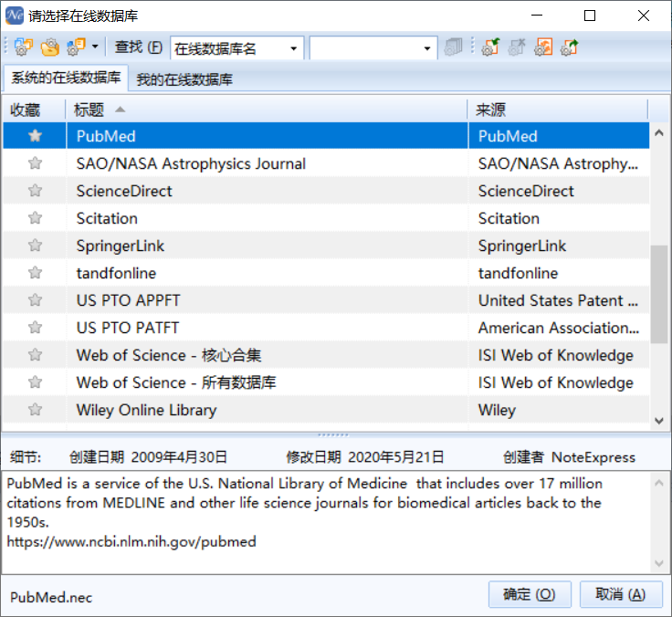The width and height of the screenshot is (672, 617).
Task: Click the orange folder gear toolbar icon
Action: (49, 47)
